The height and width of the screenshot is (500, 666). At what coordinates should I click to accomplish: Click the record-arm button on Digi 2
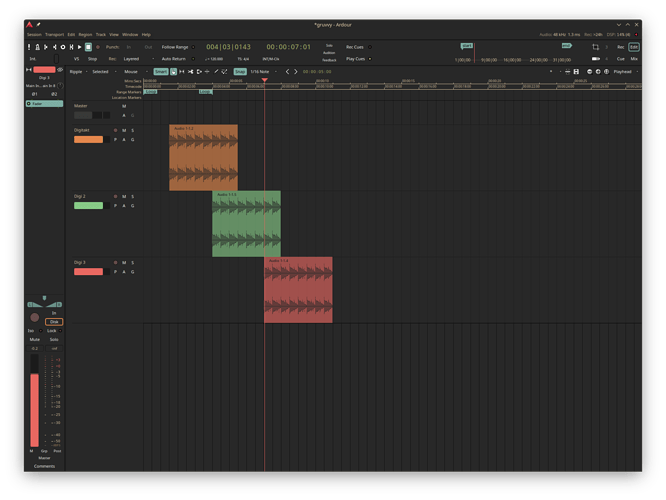point(115,197)
